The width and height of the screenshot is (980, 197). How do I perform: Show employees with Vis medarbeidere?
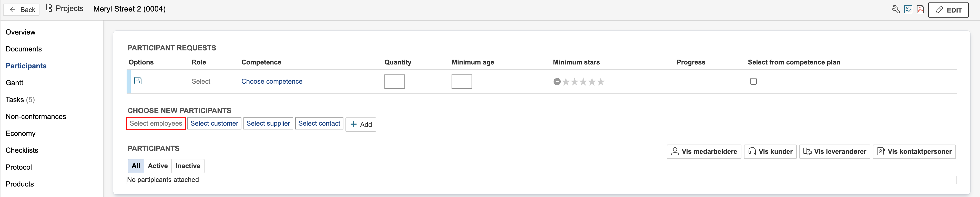point(704,151)
